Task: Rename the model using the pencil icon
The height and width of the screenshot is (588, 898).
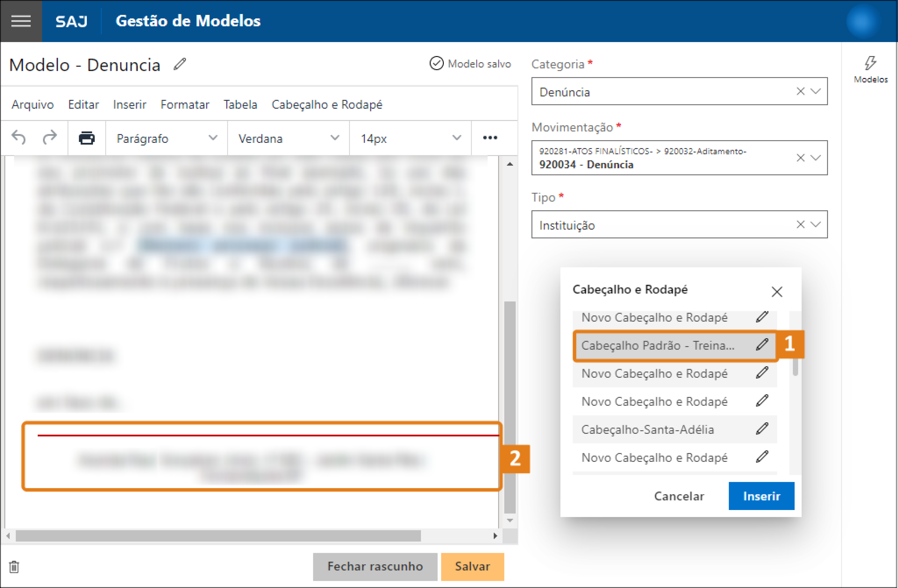Action: click(179, 64)
